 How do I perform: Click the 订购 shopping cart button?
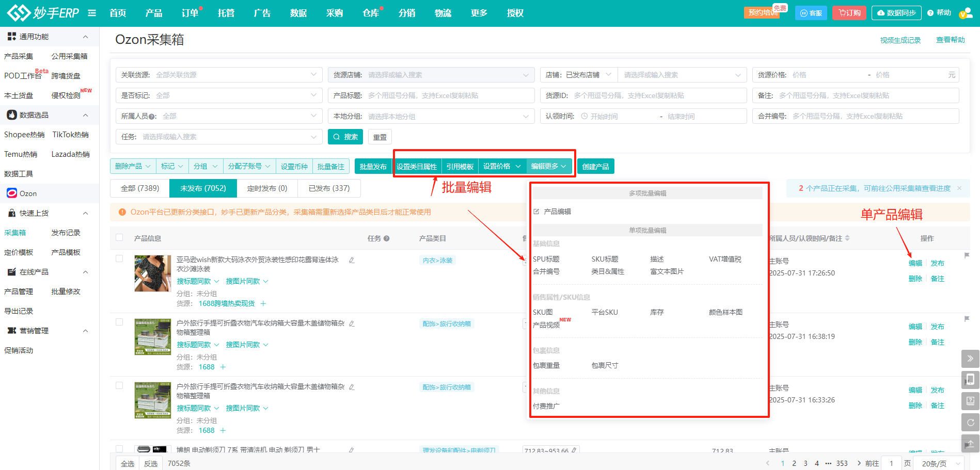click(x=849, y=13)
